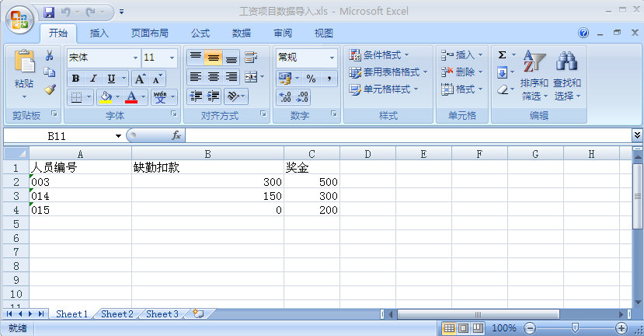
Task: Switch to Page Layout view
Action: point(463,328)
